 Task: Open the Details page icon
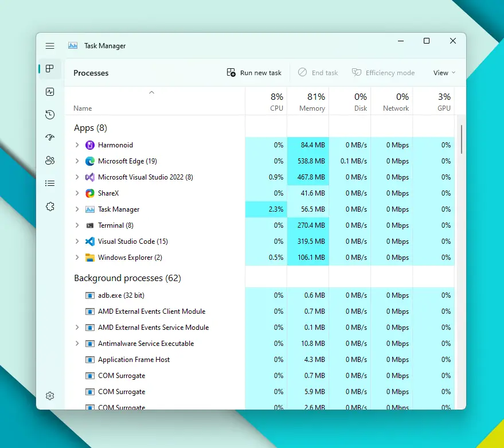click(50, 184)
